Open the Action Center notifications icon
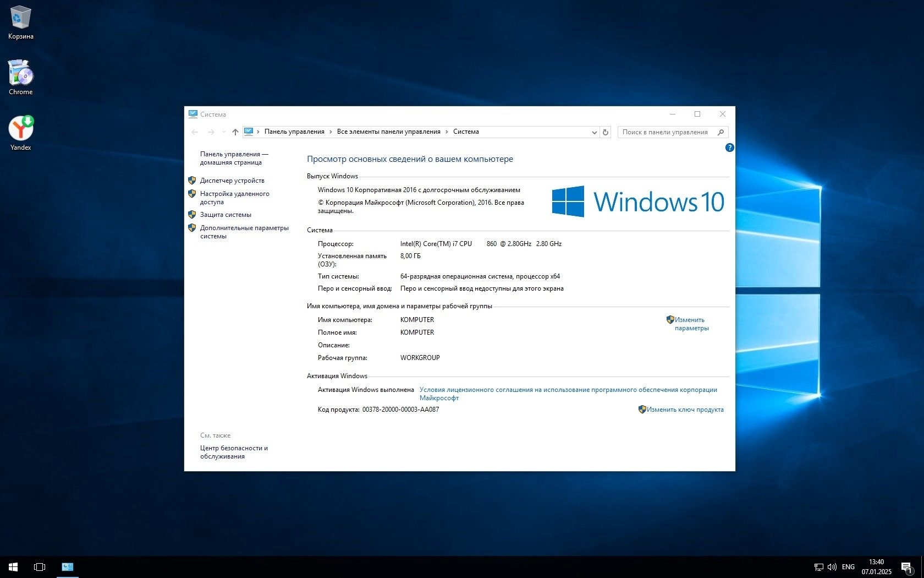The width and height of the screenshot is (924, 578). [x=907, y=567]
